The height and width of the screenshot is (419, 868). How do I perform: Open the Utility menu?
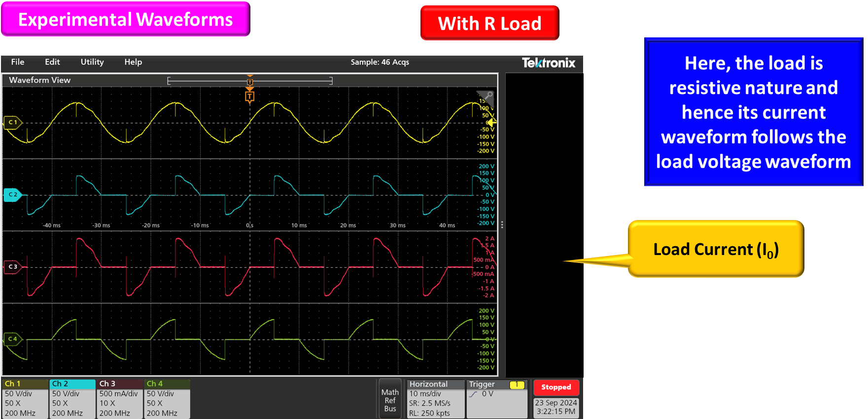click(x=92, y=62)
